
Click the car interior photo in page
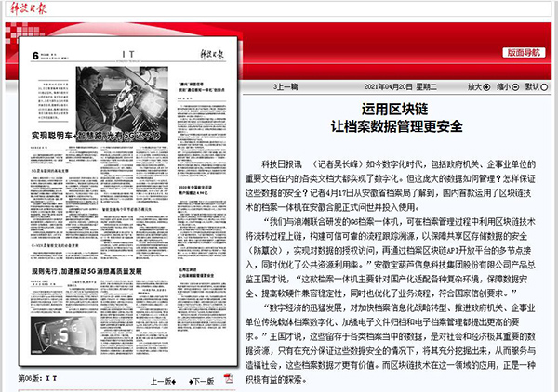point(122,104)
